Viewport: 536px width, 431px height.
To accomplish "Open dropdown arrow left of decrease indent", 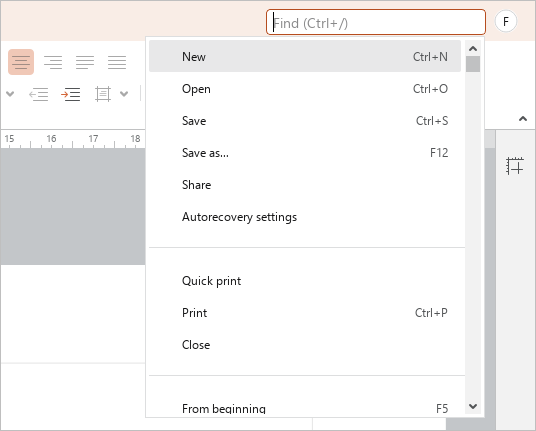I will (x=10, y=94).
